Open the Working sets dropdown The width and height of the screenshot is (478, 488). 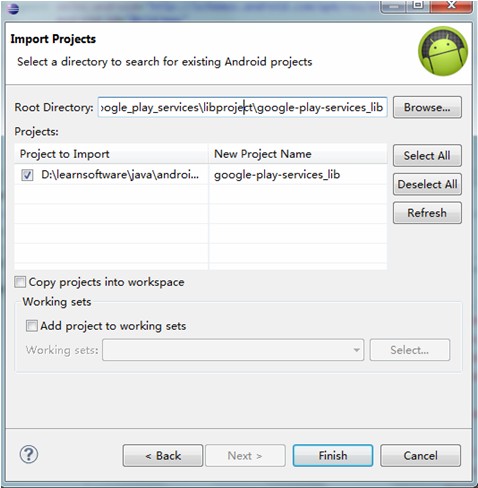point(233,350)
